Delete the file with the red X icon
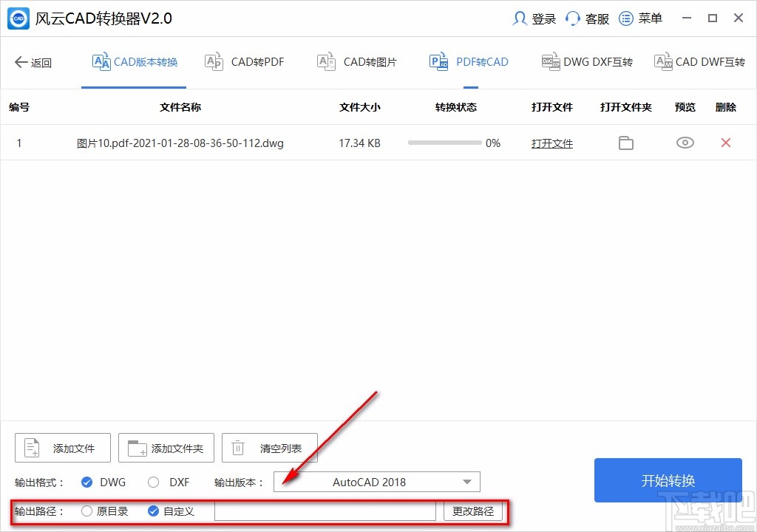This screenshot has width=757, height=532. (x=725, y=143)
